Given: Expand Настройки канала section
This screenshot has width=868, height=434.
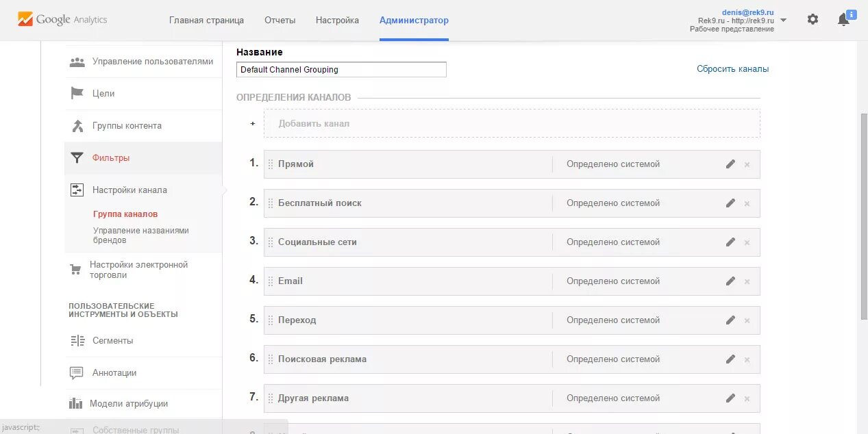Looking at the screenshot, I should point(129,190).
